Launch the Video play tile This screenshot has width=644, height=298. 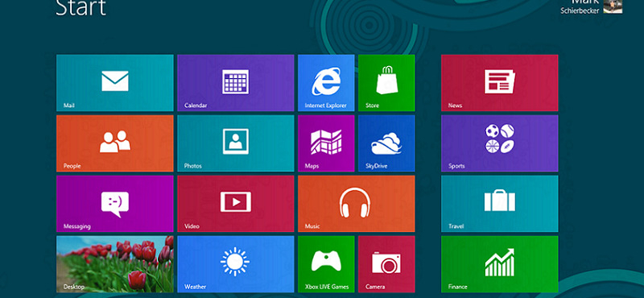click(x=236, y=204)
